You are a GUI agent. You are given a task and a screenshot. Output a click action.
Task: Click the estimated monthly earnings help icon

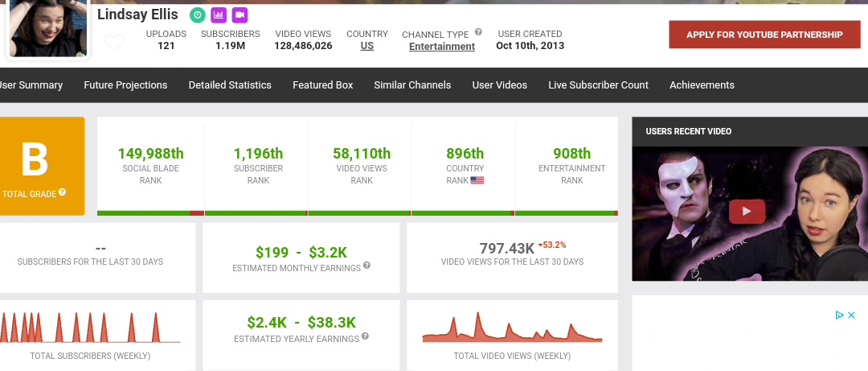point(366,266)
